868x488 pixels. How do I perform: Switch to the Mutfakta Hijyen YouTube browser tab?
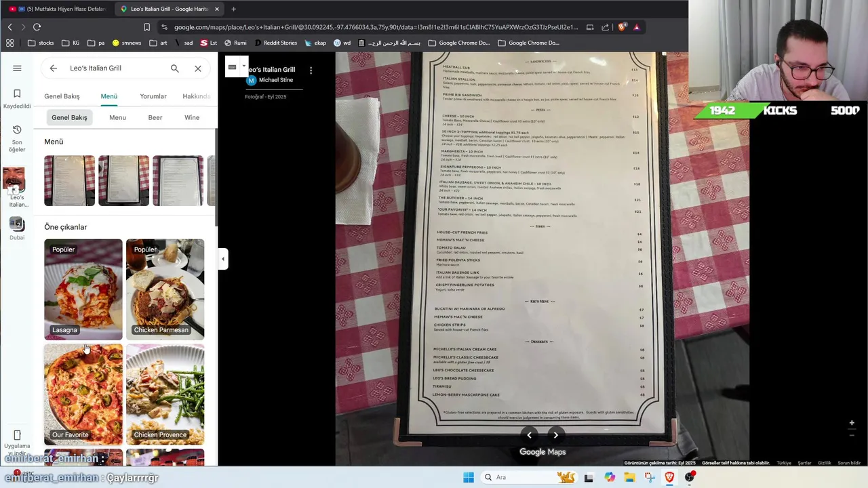[57, 9]
